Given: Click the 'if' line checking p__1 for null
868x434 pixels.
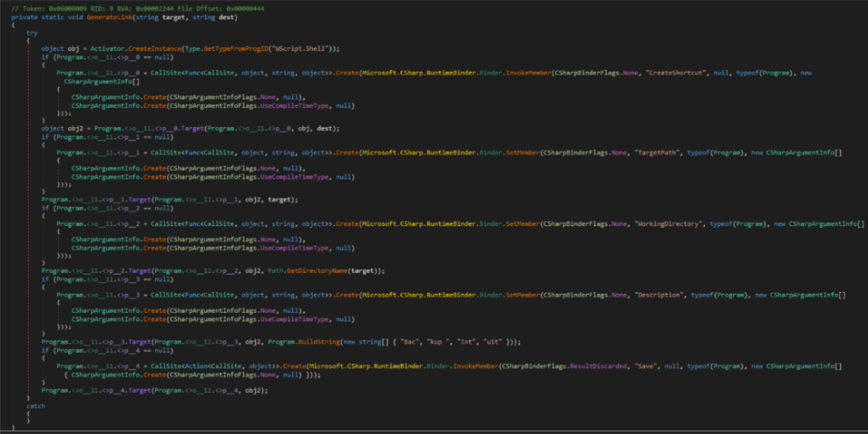Looking at the screenshot, I should [x=107, y=137].
